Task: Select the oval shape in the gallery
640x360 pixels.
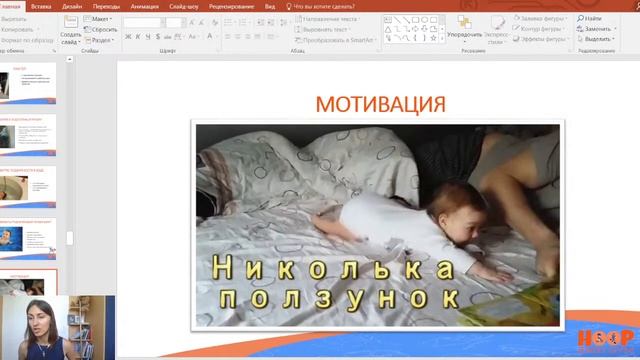Action: point(424,20)
